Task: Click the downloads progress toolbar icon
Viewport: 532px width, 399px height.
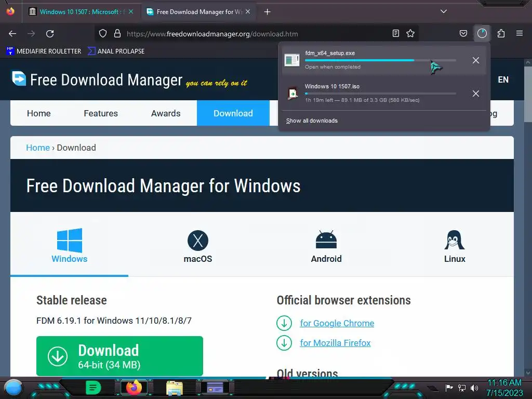Action: click(482, 33)
